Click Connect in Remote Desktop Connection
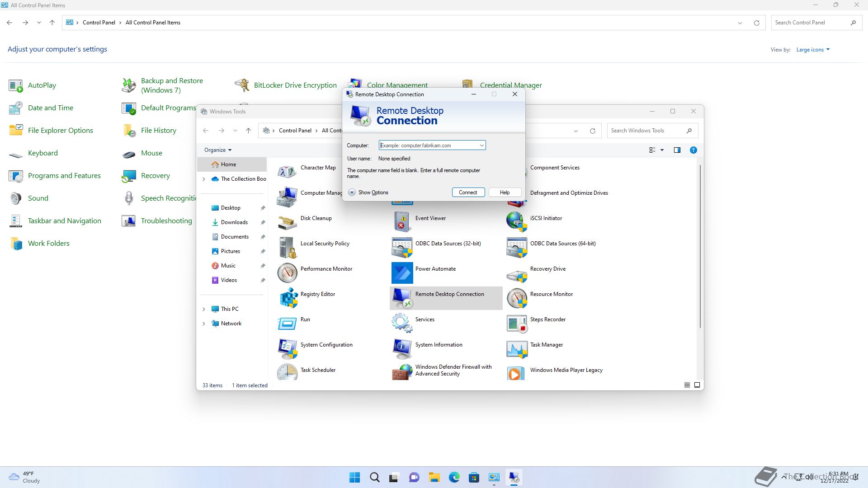The image size is (868, 488). (x=468, y=192)
